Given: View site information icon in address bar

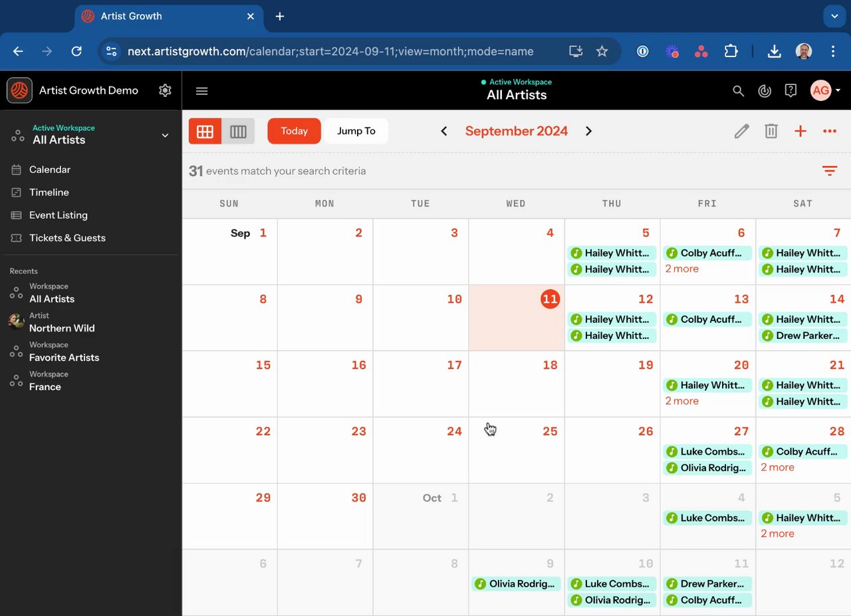Looking at the screenshot, I should [x=111, y=51].
